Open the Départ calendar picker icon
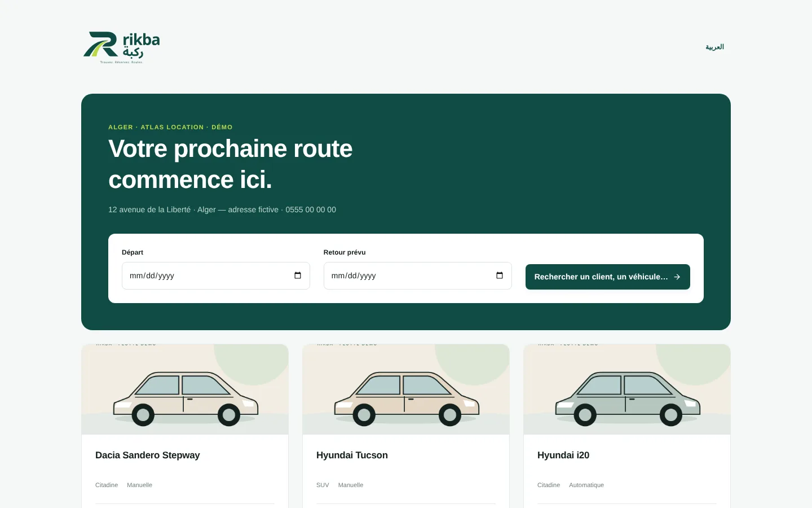Image resolution: width=812 pixels, height=508 pixels. [x=298, y=275]
